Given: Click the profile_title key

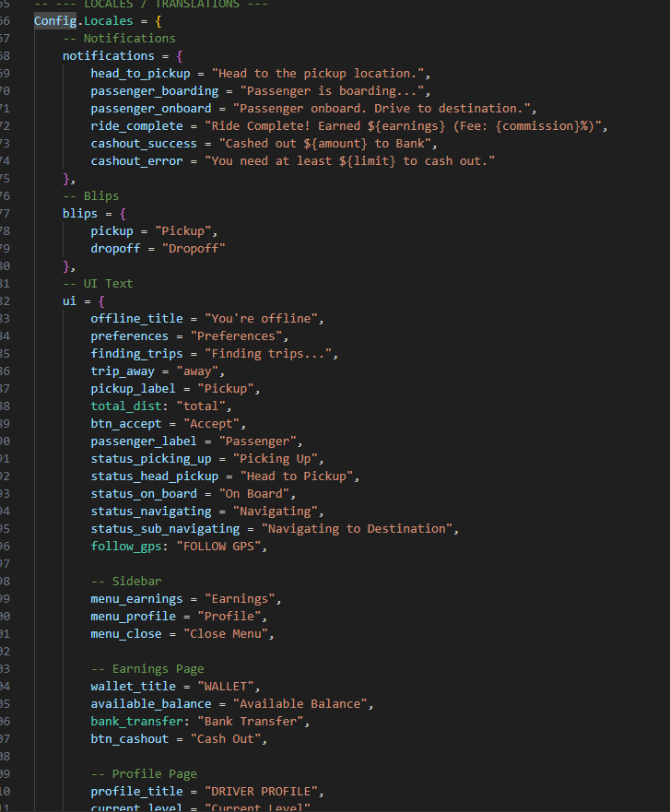Looking at the screenshot, I should [136, 792].
